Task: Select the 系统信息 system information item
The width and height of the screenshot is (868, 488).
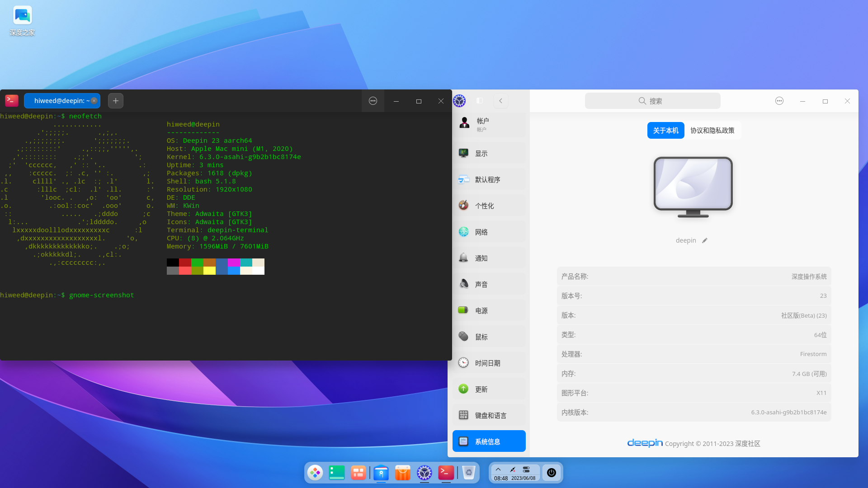Action: (489, 441)
